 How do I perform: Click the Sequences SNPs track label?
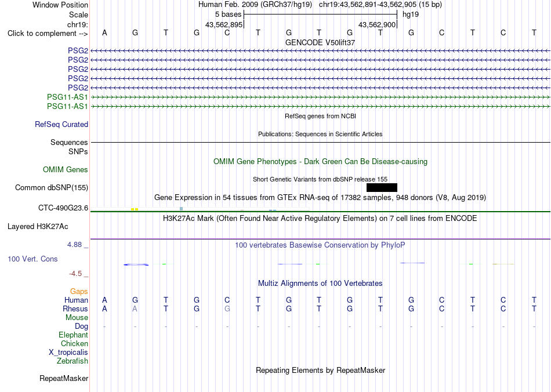click(x=69, y=147)
